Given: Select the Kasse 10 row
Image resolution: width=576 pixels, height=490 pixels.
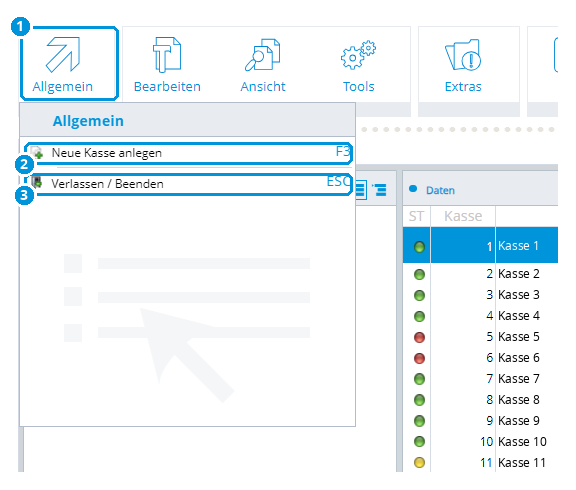Looking at the screenshot, I should (480, 442).
